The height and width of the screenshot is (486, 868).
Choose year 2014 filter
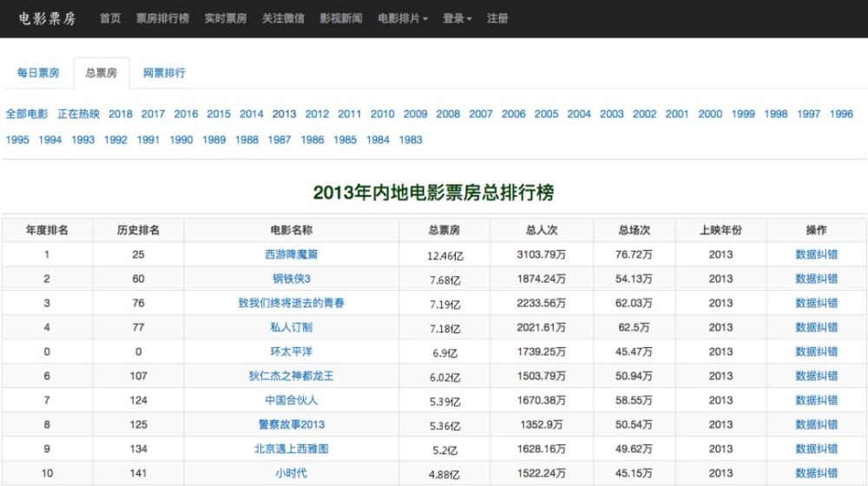(x=252, y=114)
